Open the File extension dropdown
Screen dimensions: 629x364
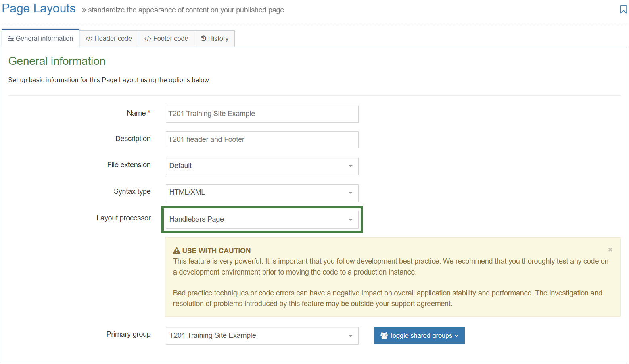262,166
